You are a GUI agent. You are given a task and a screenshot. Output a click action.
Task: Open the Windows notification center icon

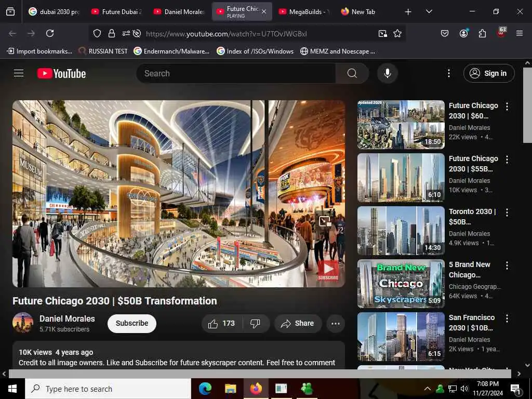[516, 389]
